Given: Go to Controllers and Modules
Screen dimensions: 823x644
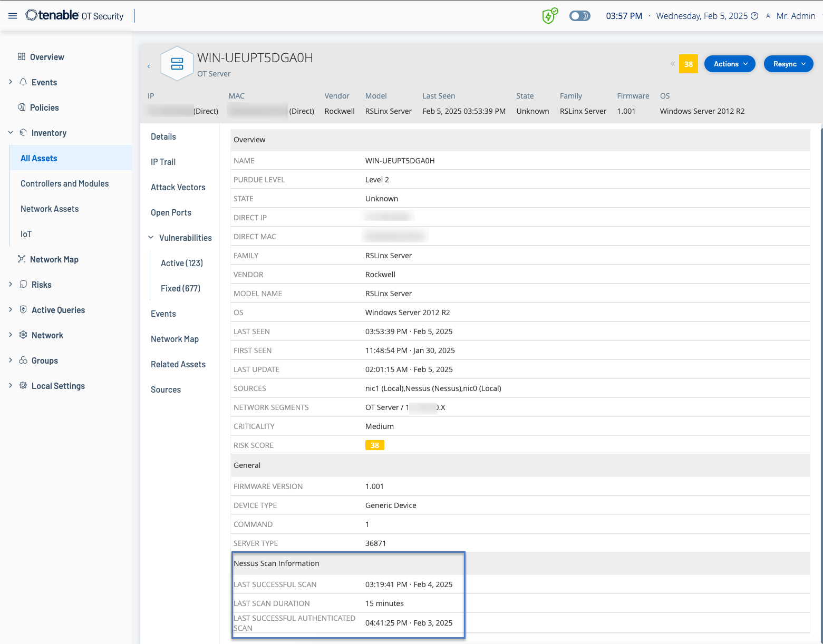Looking at the screenshot, I should pos(64,183).
